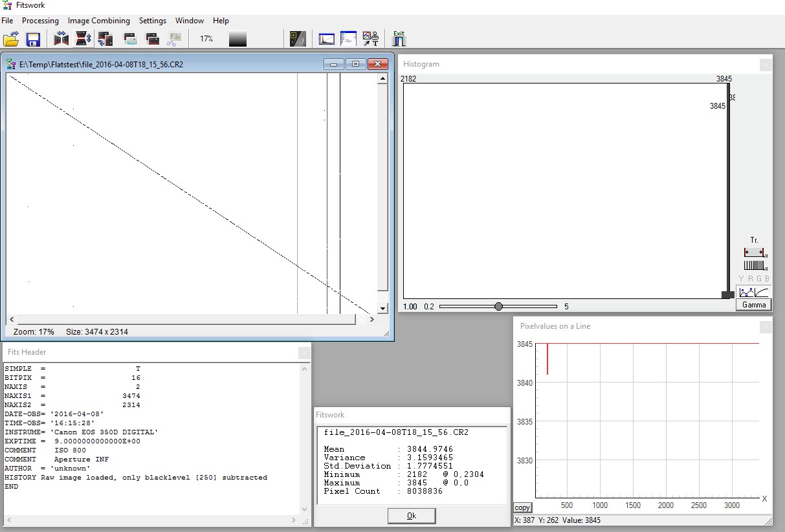This screenshot has height=532, width=785.
Task: Open a file with the folder icon
Action: coord(11,39)
